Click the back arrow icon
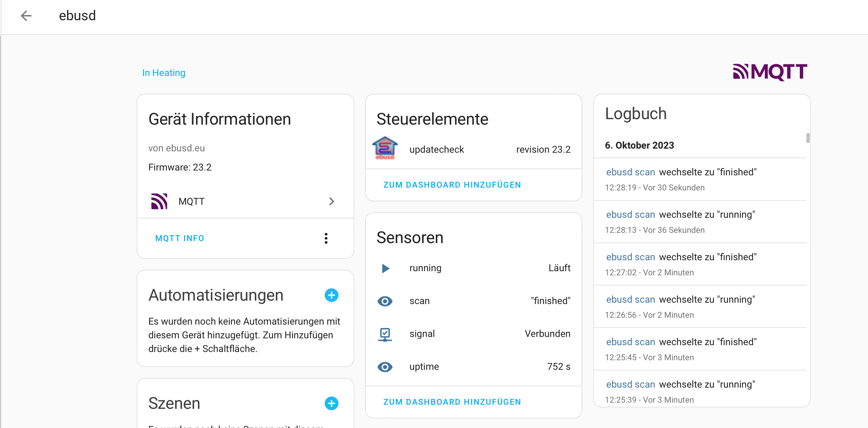The height and width of the screenshot is (428, 868). pyautogui.click(x=26, y=16)
